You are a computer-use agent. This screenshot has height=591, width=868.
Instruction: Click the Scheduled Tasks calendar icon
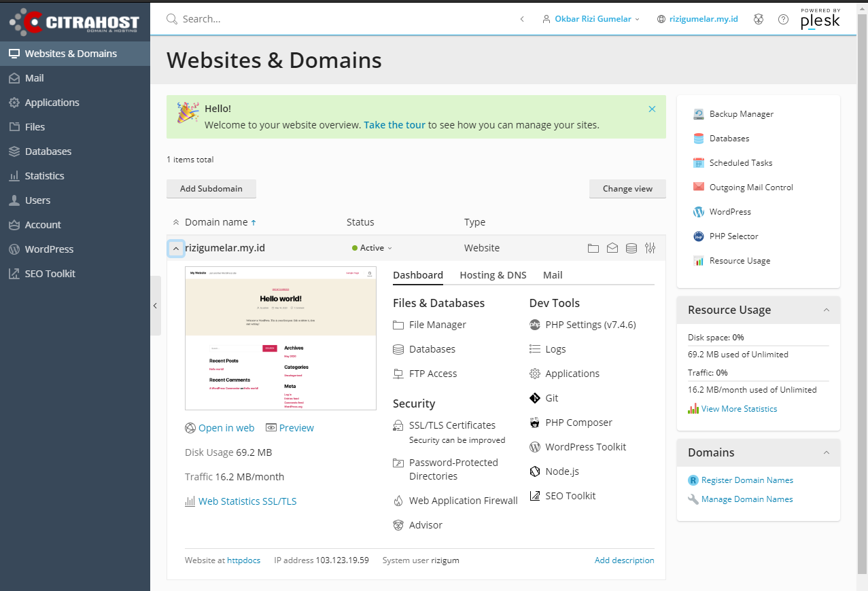(x=699, y=163)
